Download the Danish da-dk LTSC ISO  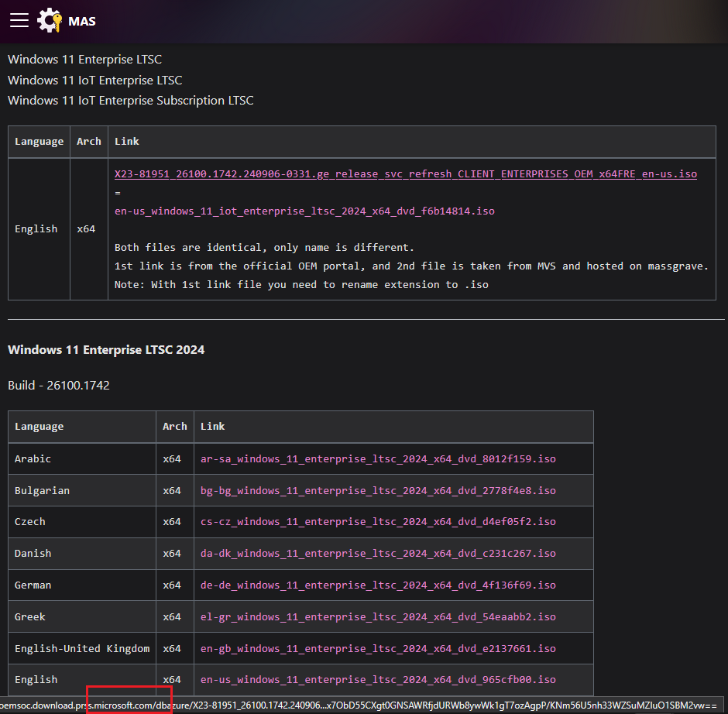[378, 554]
